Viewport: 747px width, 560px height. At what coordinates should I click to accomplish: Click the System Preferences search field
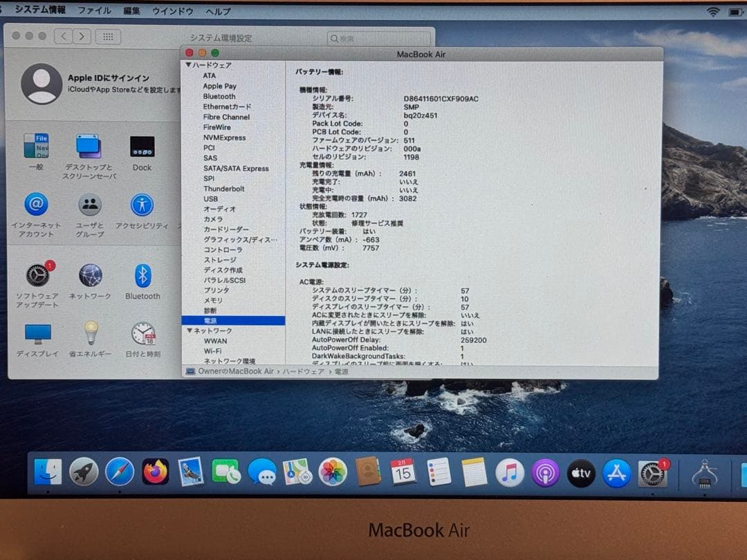pyautogui.click(x=379, y=39)
